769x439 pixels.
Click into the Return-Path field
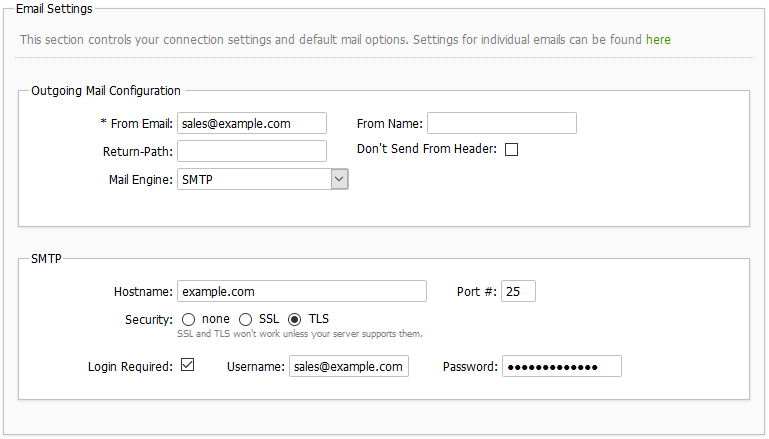tap(252, 151)
